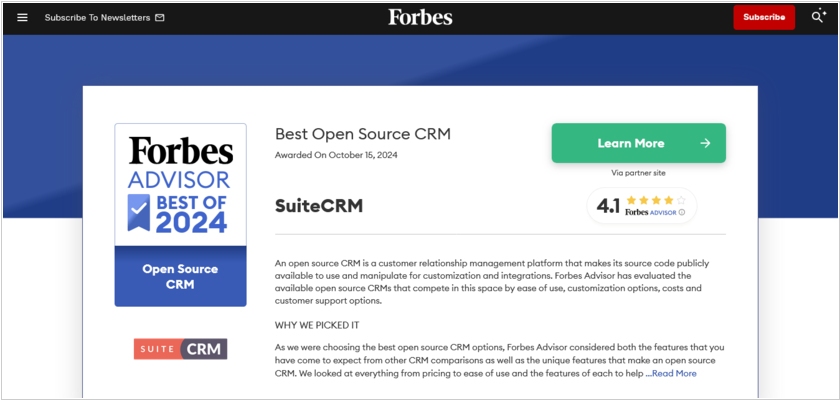Click the SuiteCRM logo

point(181,349)
